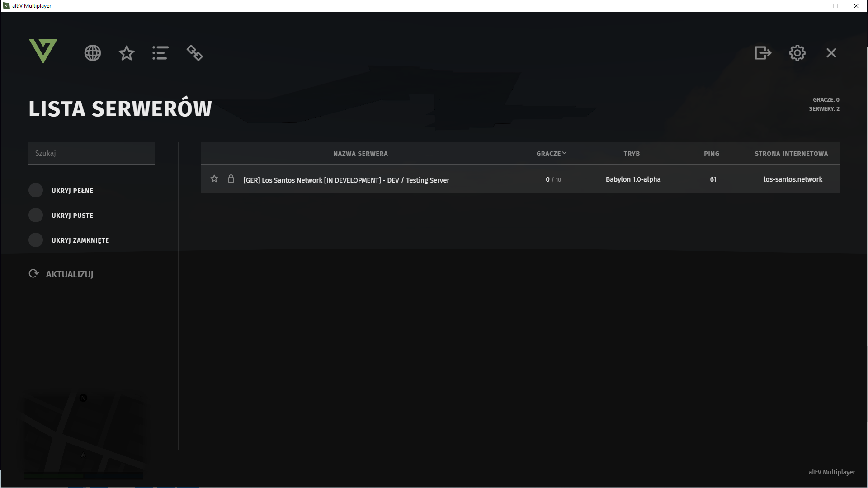Viewport: 868px width, 488px height.
Task: Click the green alt:V logo
Action: 43,51
